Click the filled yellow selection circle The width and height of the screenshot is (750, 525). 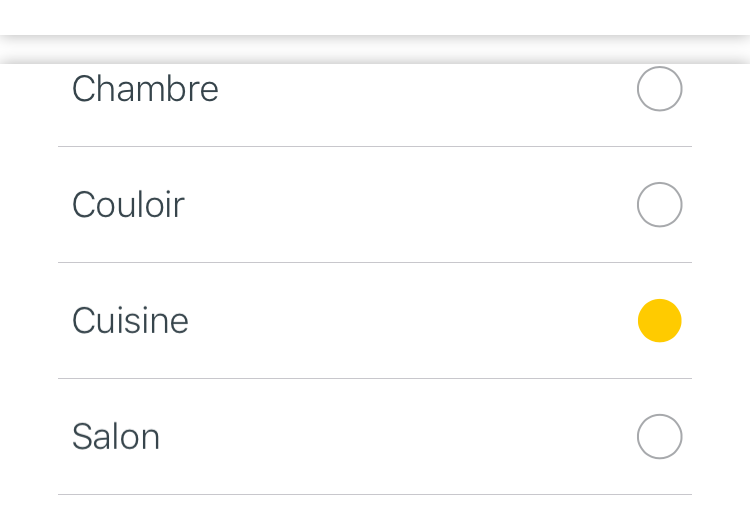coord(660,321)
